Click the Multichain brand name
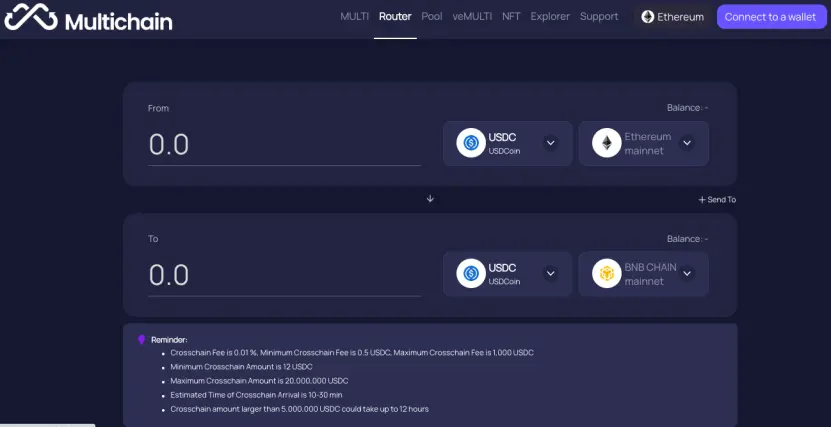 pyautogui.click(x=119, y=22)
